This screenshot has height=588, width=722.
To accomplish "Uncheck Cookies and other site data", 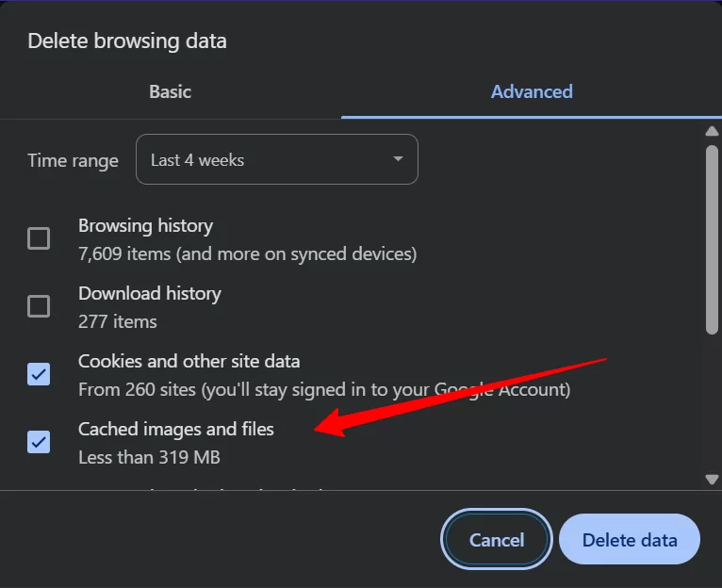I will (x=39, y=374).
